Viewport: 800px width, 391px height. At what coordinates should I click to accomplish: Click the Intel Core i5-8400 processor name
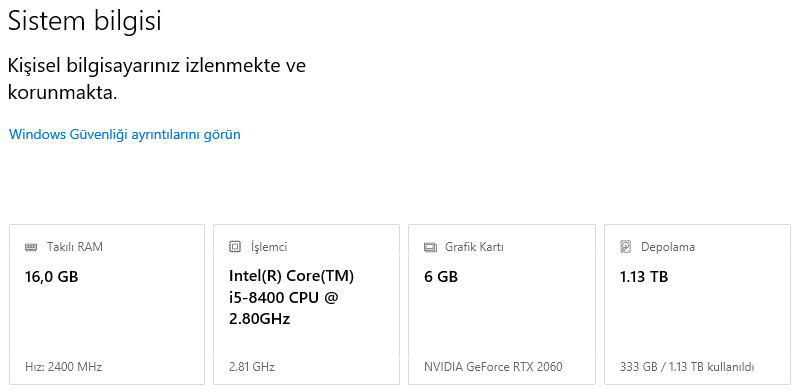tap(291, 297)
